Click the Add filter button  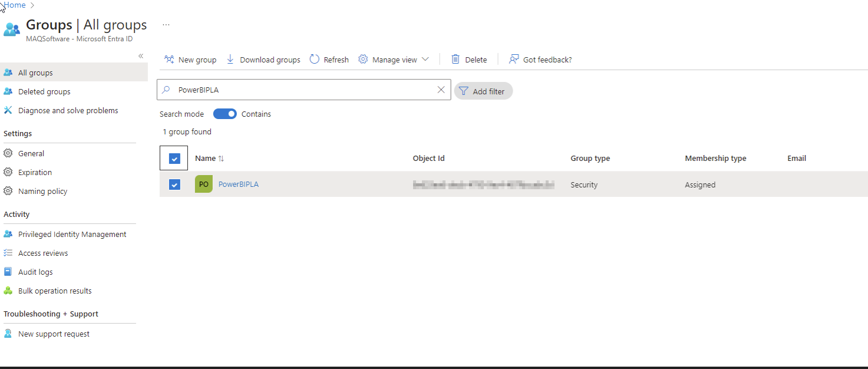pyautogui.click(x=483, y=91)
